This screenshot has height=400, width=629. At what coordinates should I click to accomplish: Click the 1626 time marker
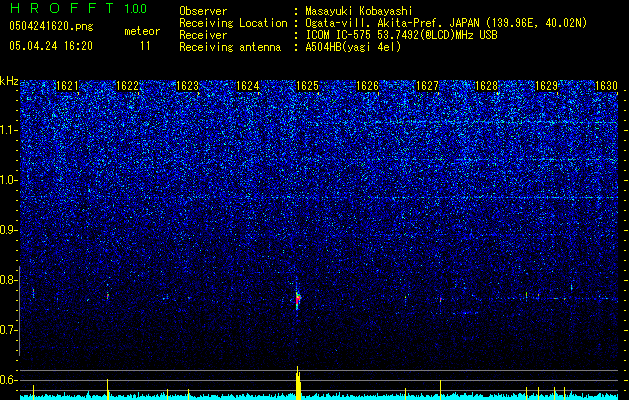click(x=367, y=86)
